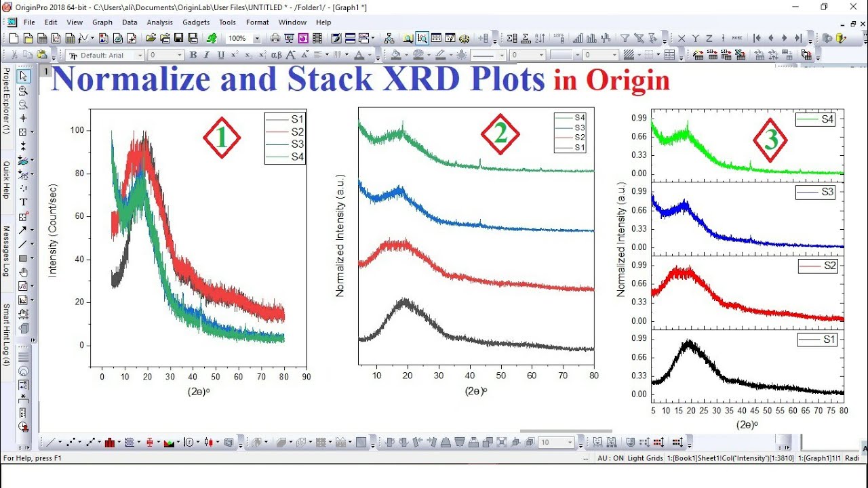The height and width of the screenshot is (488, 868).
Task: Set column as X
Action: point(682,39)
